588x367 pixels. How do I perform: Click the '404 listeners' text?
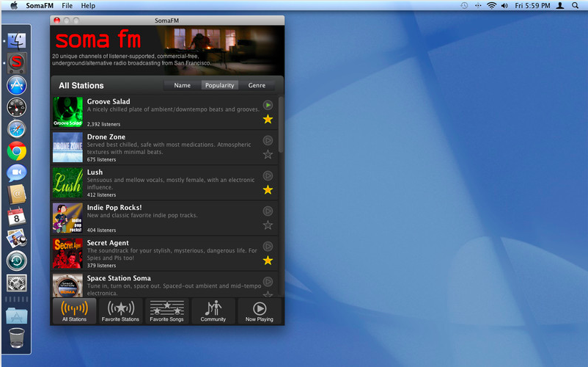coord(101,230)
